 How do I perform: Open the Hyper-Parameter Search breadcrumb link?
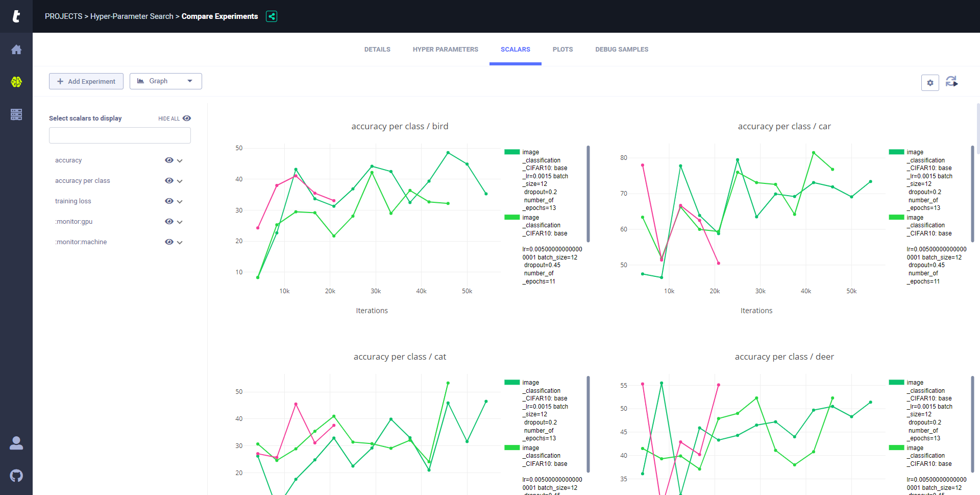(132, 16)
